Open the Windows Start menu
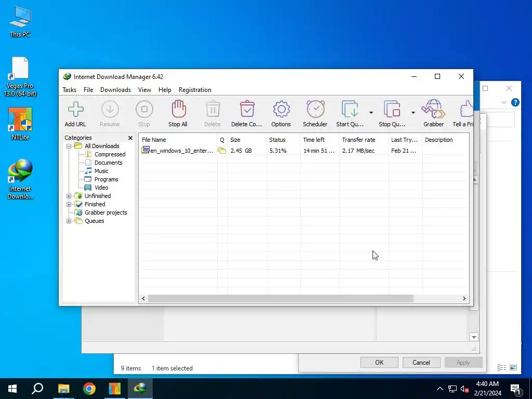Screen dimensions: 532x399 (x=12, y=389)
